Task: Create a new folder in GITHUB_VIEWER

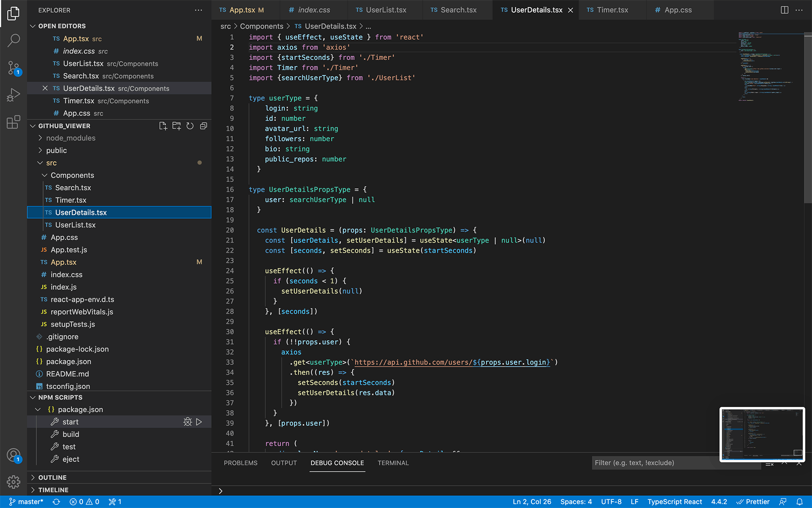Action: click(176, 126)
